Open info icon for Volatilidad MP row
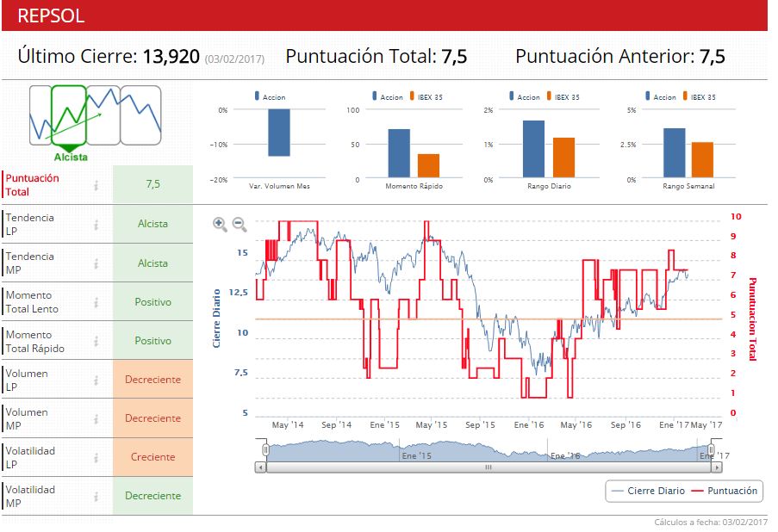Screen dimensions: 778x532 tap(96, 497)
